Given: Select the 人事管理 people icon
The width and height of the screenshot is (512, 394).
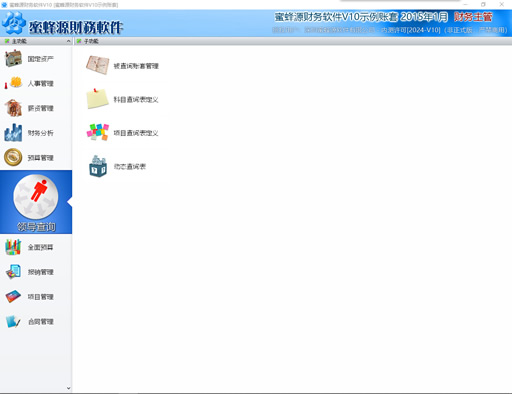Looking at the screenshot, I should pyautogui.click(x=13, y=83).
